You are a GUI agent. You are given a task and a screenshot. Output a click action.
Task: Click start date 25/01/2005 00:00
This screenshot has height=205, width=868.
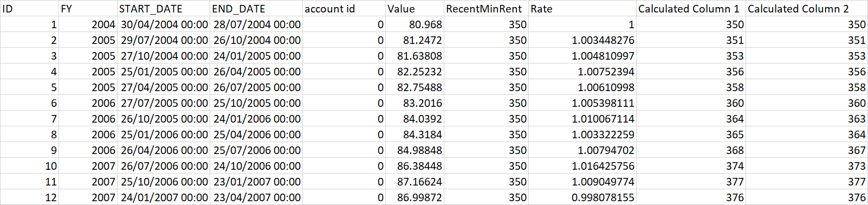(163, 72)
